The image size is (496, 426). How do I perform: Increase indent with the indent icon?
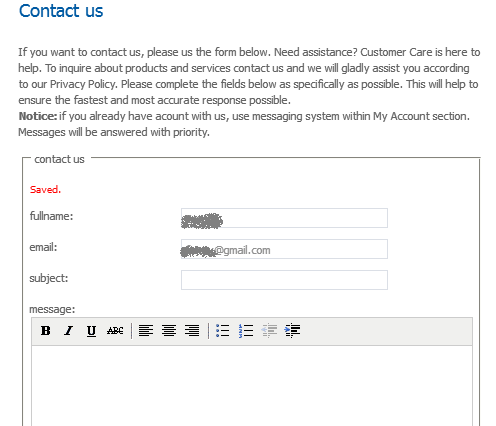point(292,331)
